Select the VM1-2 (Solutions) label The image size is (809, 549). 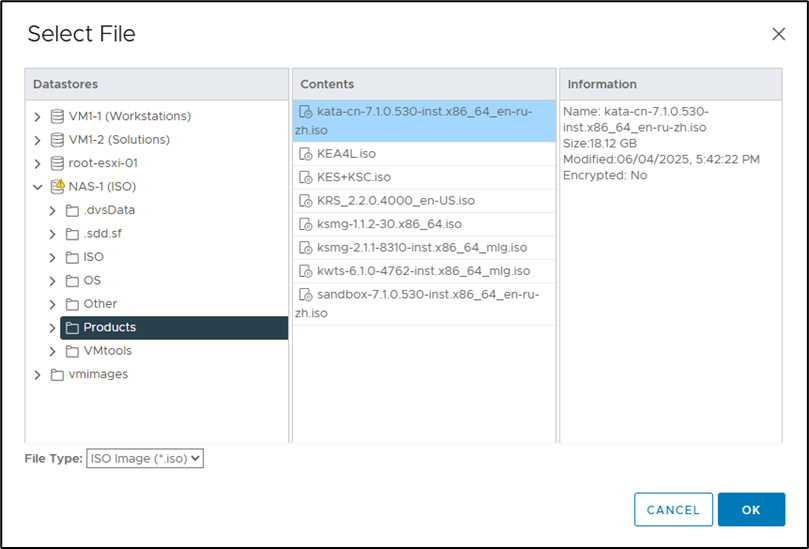click(119, 140)
